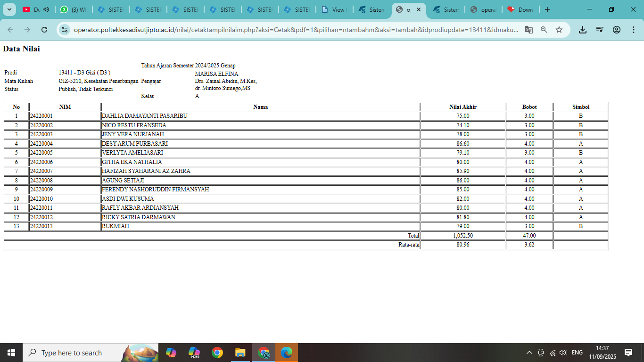Close the active 'op' tab
Screen dimensions: 644x362
click(x=419, y=9)
